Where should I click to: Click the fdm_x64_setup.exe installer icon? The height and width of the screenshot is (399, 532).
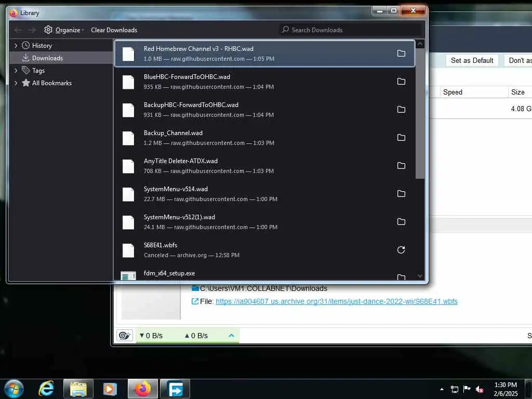click(128, 276)
